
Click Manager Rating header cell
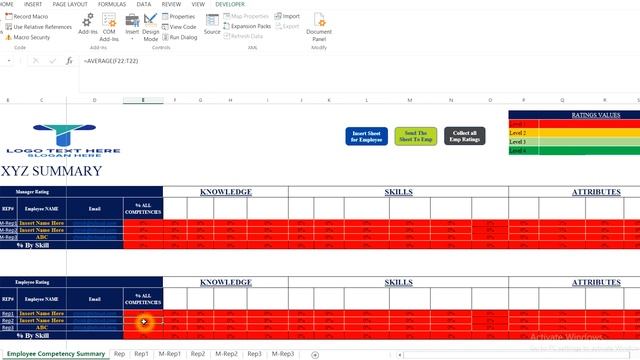pyautogui.click(x=33, y=192)
